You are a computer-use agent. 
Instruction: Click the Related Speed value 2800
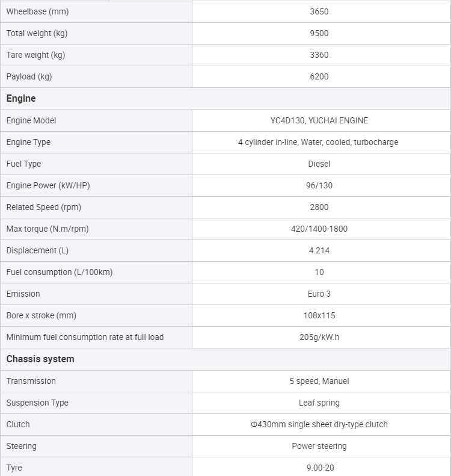pyautogui.click(x=319, y=207)
